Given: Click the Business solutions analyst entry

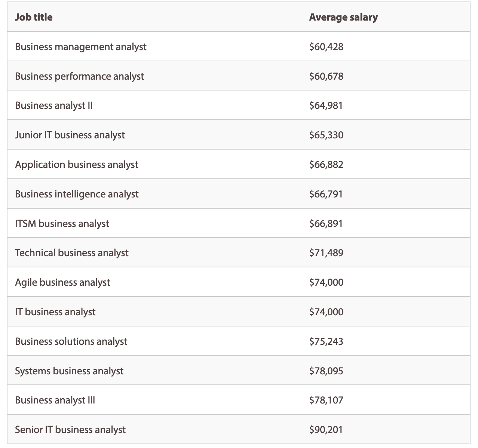Looking at the screenshot, I should click(x=71, y=341).
